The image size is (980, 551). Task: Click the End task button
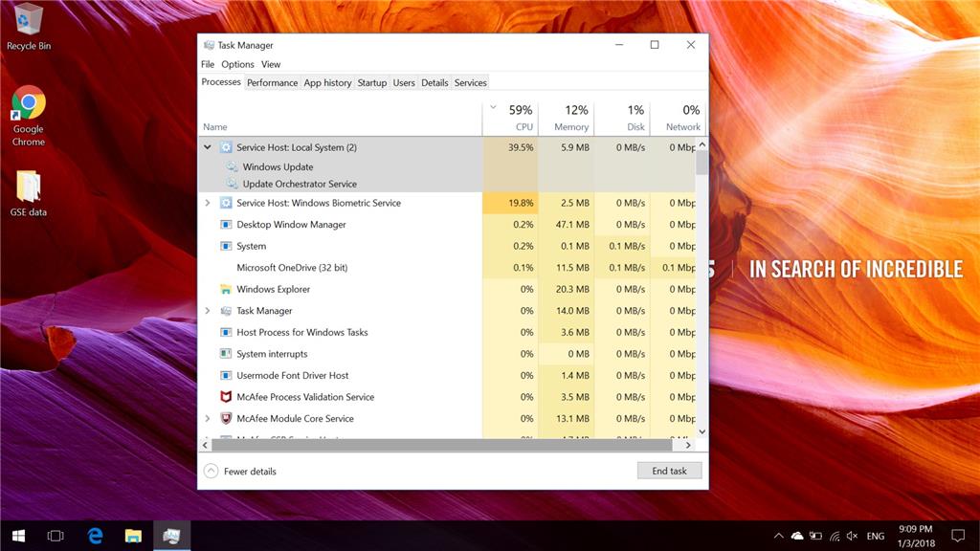[669, 471]
